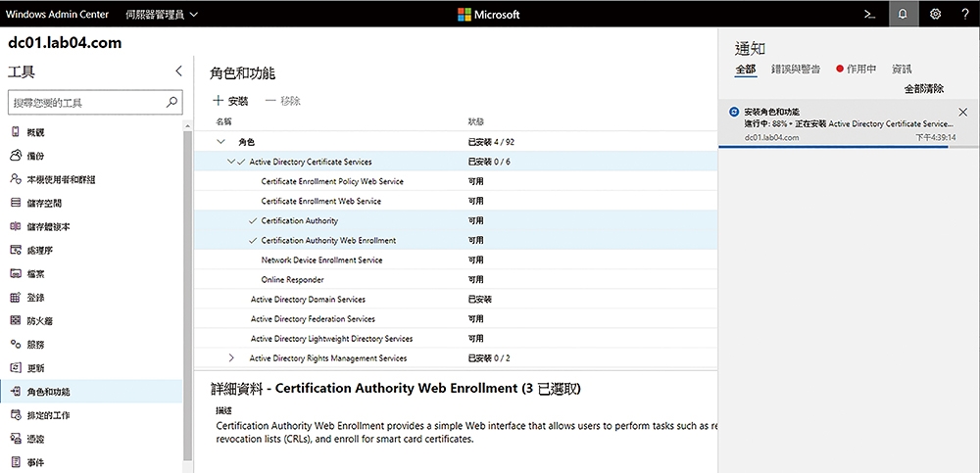The height and width of the screenshot is (473, 980).
Task: Open the 防火牆 firewall icon
Action: pos(16,321)
